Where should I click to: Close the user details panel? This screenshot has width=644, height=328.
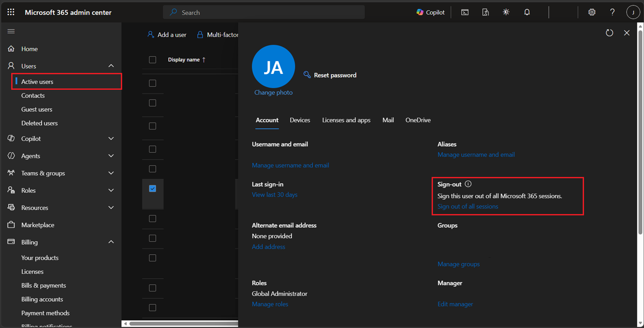(627, 33)
